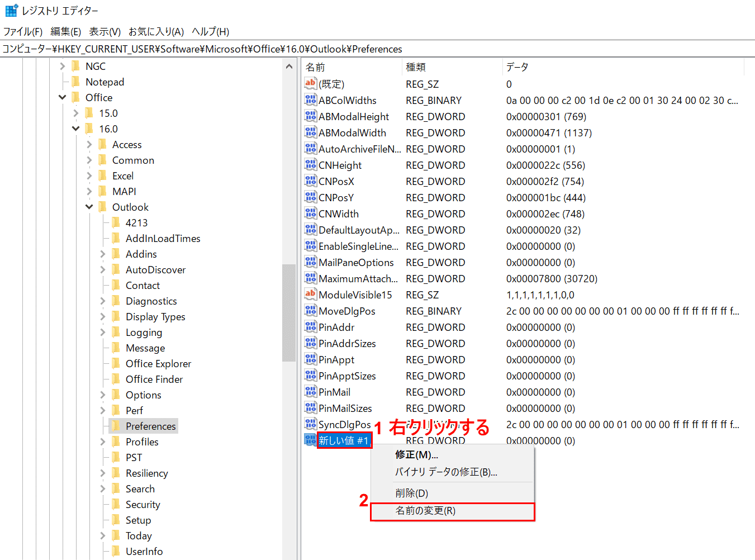Click the ModuleVisible15 string value icon
Image resolution: width=755 pixels, height=560 pixels.
[x=311, y=295]
